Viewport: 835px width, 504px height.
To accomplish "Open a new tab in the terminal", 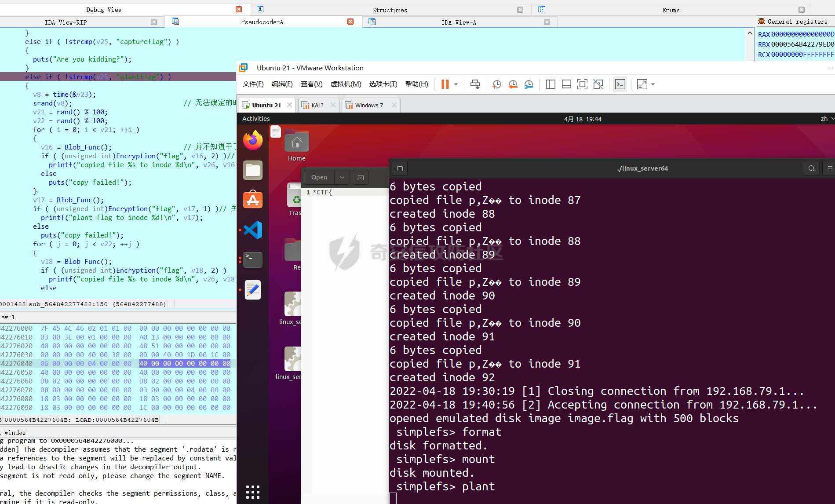I will pyautogui.click(x=400, y=168).
